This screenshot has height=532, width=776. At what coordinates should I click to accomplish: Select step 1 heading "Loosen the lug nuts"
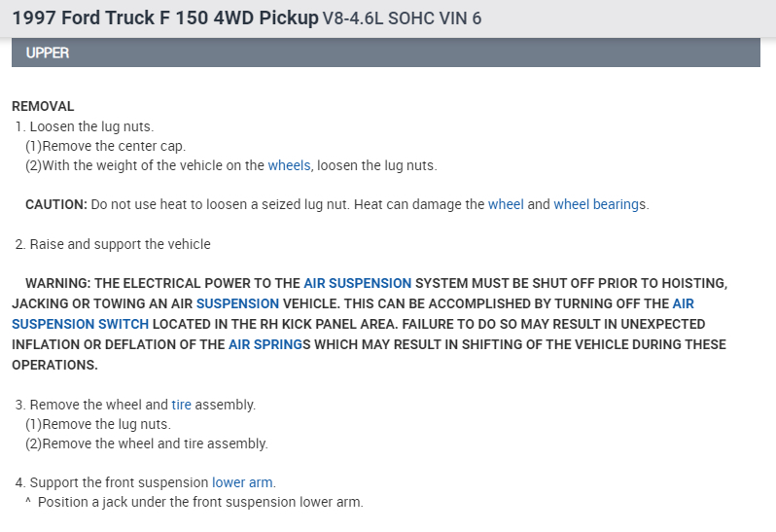click(x=91, y=126)
